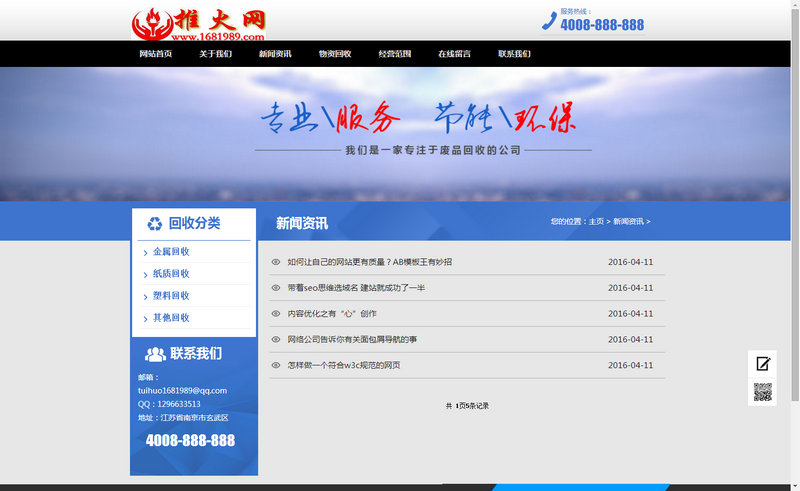Open article 怎样做一个符合w3c规范的网页
This screenshot has width=800, height=491.
pyautogui.click(x=344, y=365)
